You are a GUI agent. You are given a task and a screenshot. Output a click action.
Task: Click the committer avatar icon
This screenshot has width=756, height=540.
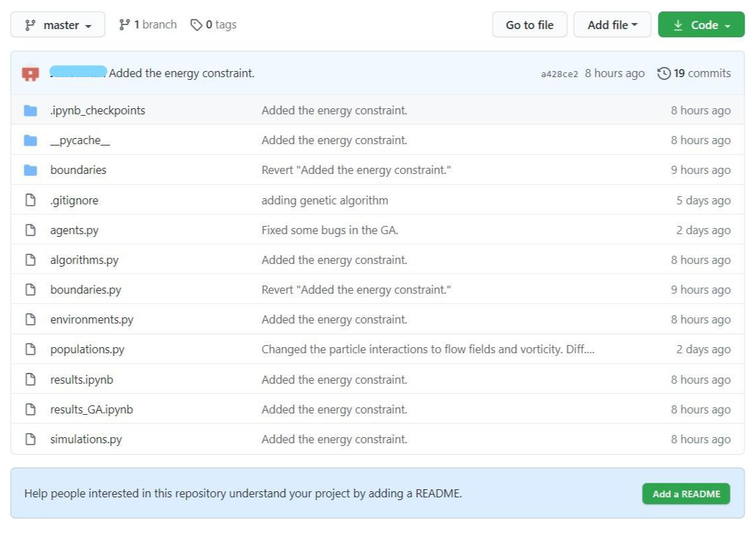tap(30, 73)
